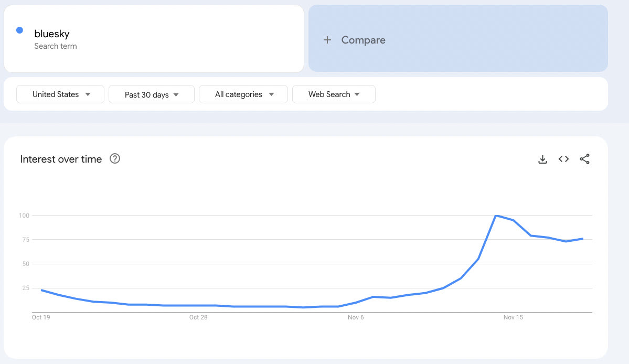Open the help icon beside Interest over time
This screenshot has height=364, width=629.
(x=115, y=159)
